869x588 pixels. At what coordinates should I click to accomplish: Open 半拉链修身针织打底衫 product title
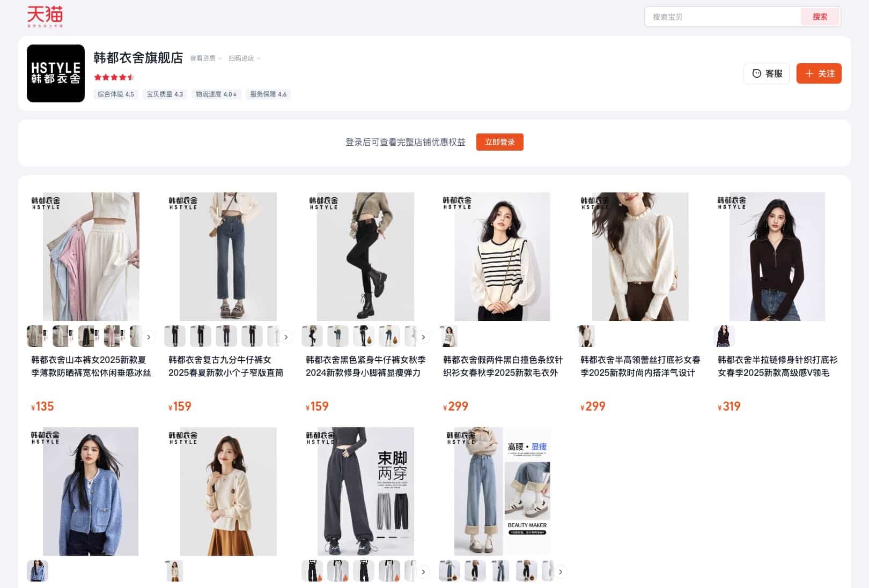pyautogui.click(x=777, y=366)
